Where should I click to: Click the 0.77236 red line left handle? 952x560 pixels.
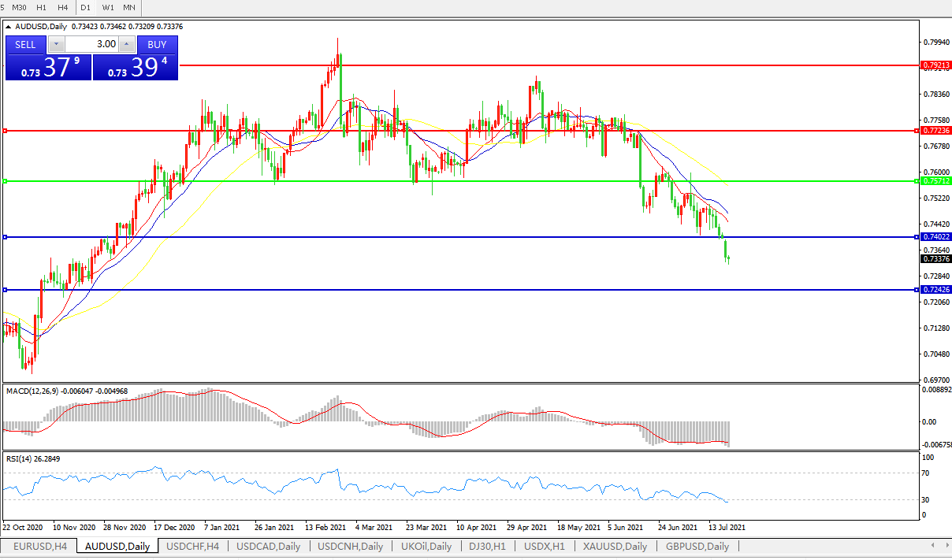[6, 131]
